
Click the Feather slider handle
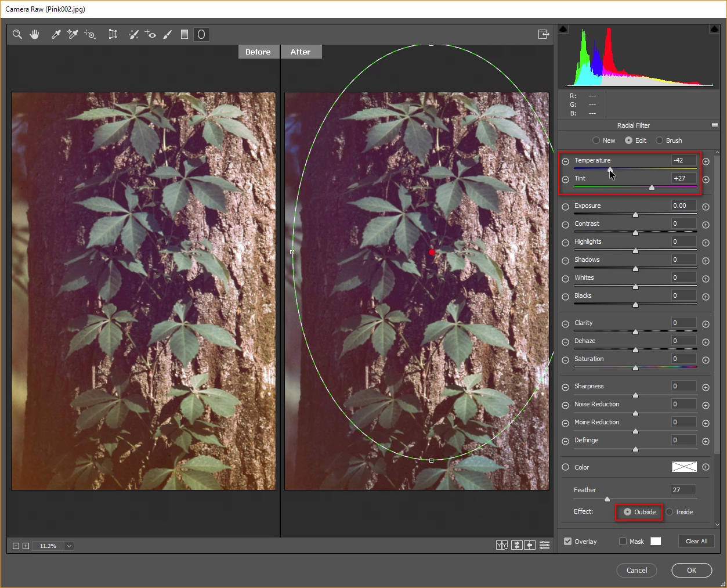[607, 499]
